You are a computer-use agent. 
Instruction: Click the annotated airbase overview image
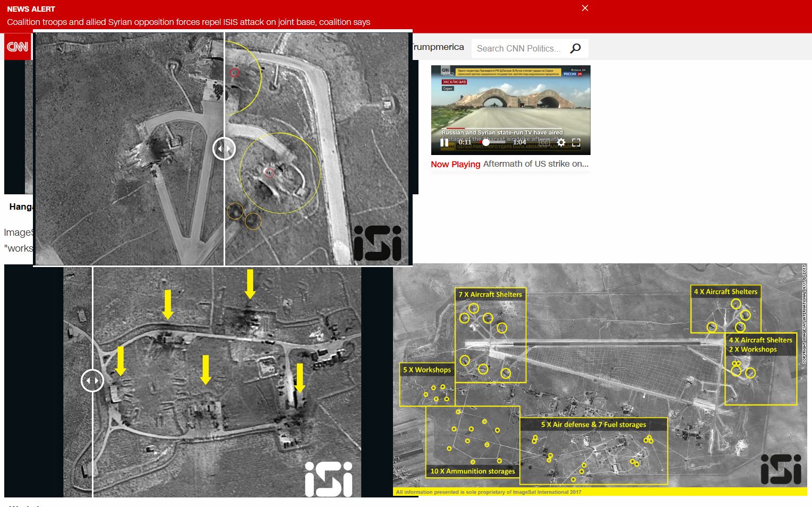pyautogui.click(x=600, y=380)
